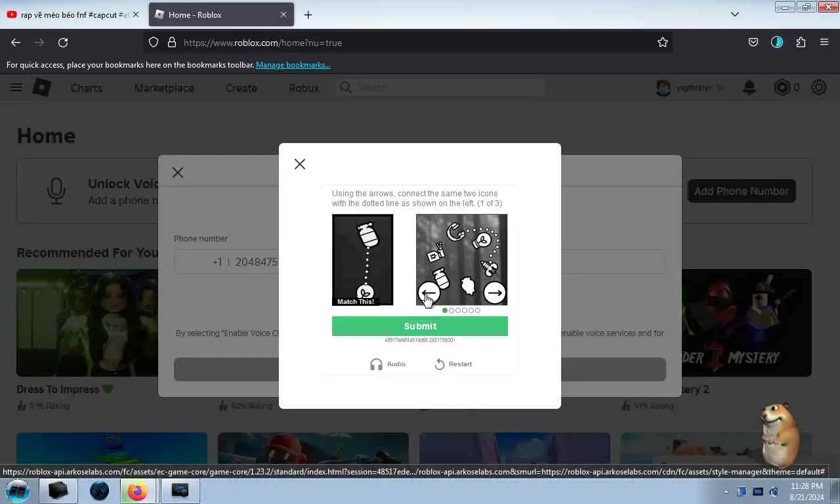Image resolution: width=840 pixels, height=504 pixels.
Task: Open the Windows Start menu
Action: pyautogui.click(x=18, y=490)
